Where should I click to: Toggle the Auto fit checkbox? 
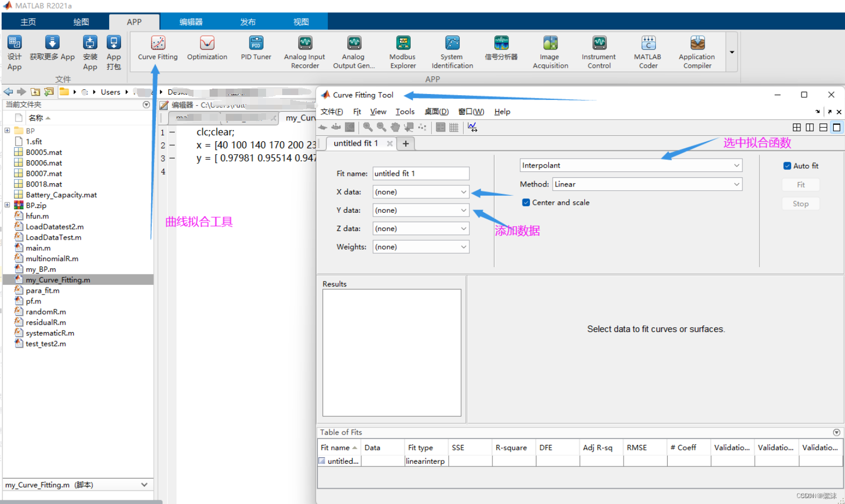[x=787, y=166]
